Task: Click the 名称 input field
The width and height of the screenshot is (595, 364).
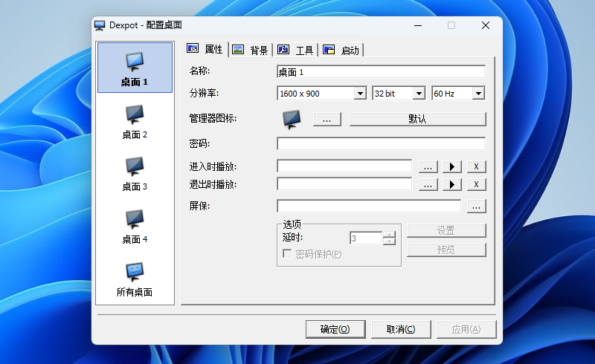Action: (381, 71)
